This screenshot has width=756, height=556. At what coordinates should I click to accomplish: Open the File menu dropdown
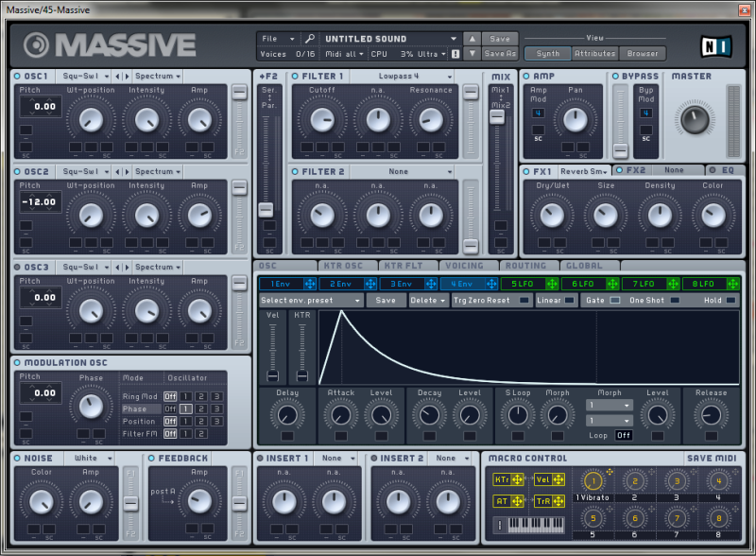278,39
